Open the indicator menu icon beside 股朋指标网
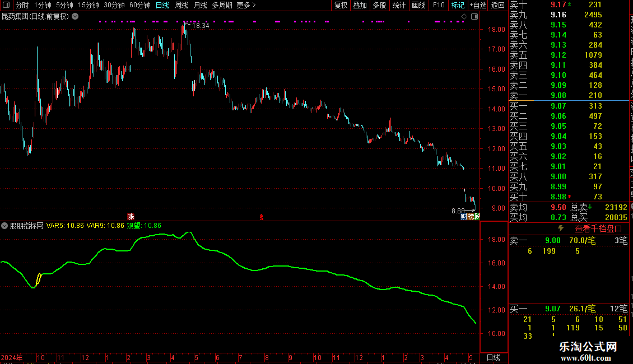Image resolution: width=633 pixels, height=364 pixels. [4, 226]
